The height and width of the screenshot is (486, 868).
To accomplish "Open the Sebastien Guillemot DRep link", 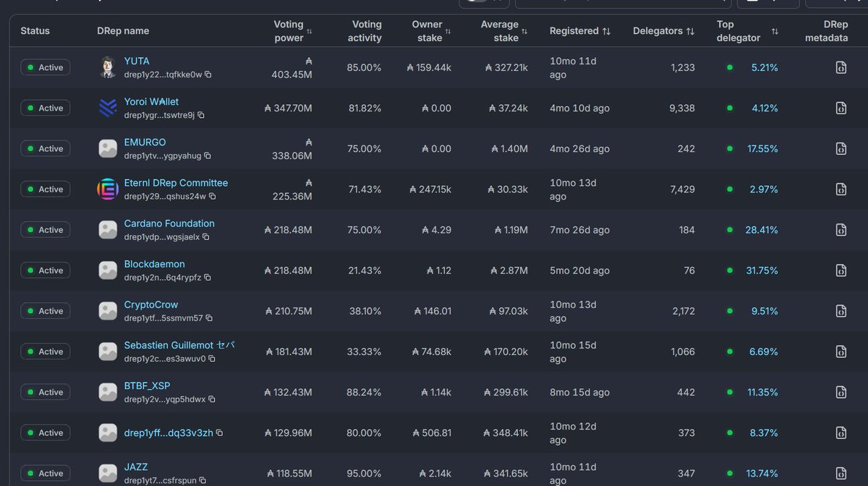I will coord(179,345).
